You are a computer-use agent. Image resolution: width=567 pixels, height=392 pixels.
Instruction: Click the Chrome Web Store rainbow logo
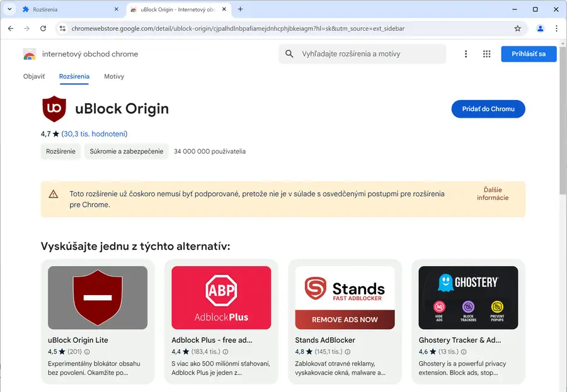tap(30, 54)
